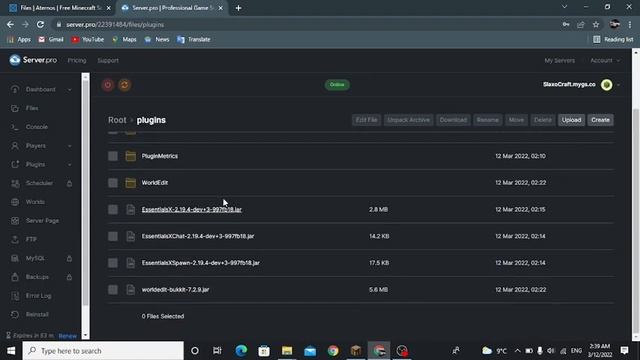Click the red power stop icon
This screenshot has height=360, width=640.
click(x=108, y=85)
